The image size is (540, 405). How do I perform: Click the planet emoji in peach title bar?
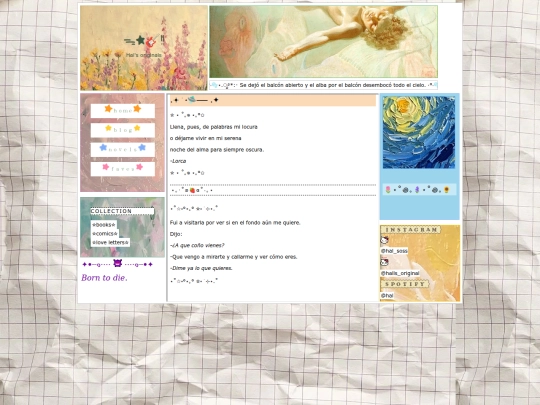191,100
